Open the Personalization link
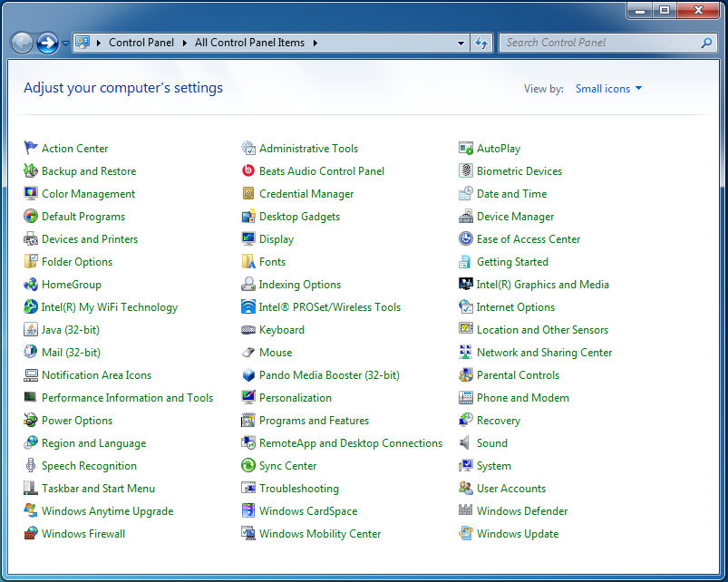The width and height of the screenshot is (728, 582). (x=296, y=398)
